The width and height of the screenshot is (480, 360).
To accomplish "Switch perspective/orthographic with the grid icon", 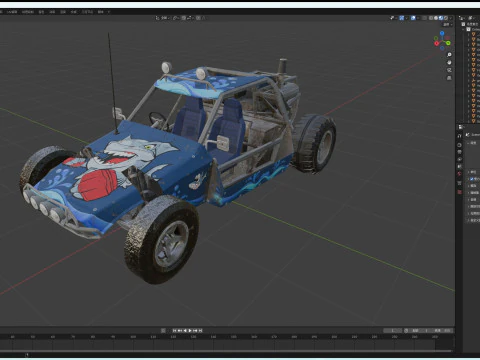I will pos(449,78).
